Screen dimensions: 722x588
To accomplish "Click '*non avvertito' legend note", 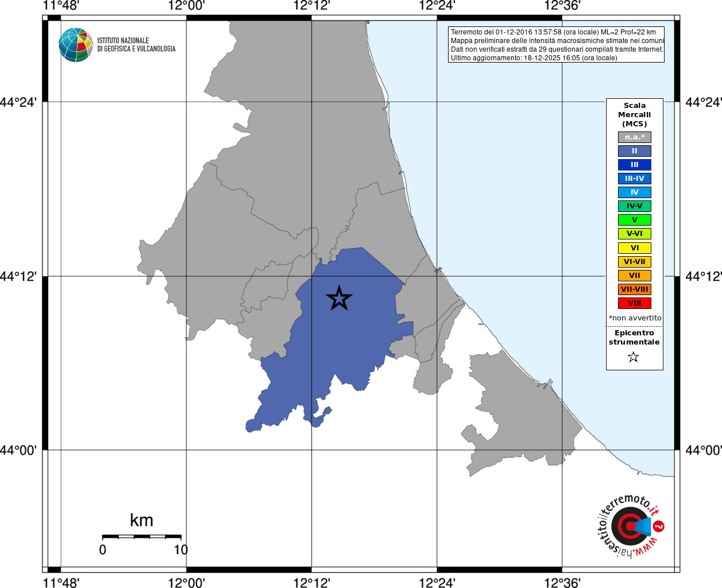I will 635,318.
